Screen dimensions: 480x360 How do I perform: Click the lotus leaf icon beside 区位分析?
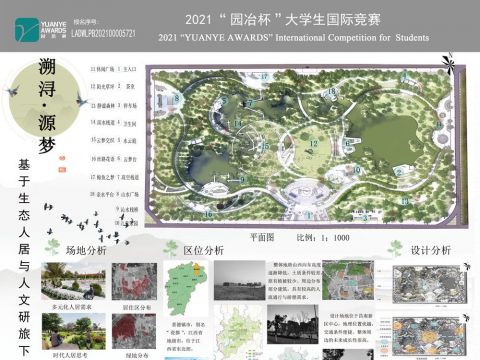coord(171,249)
